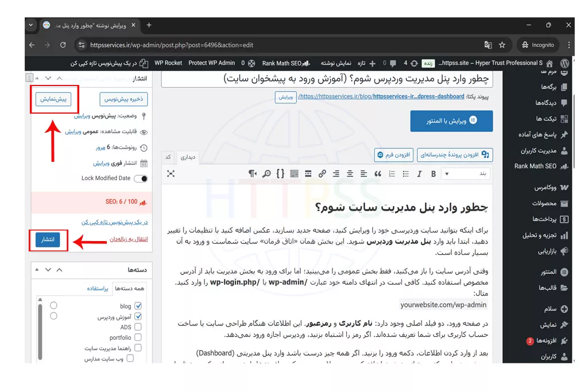This screenshot has width=588, height=392.
Task: Insert a blockquote from the toolbar
Action: coord(378,173)
